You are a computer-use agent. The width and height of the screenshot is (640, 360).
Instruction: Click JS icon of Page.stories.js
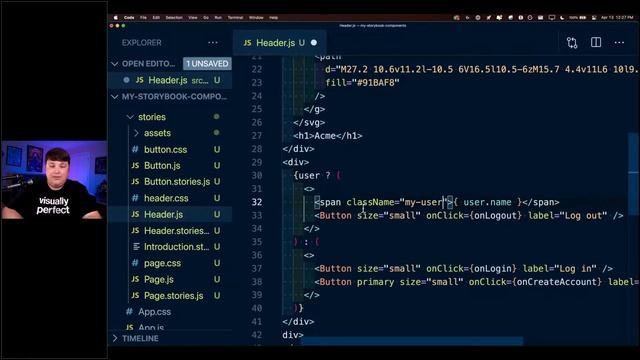pos(135,296)
